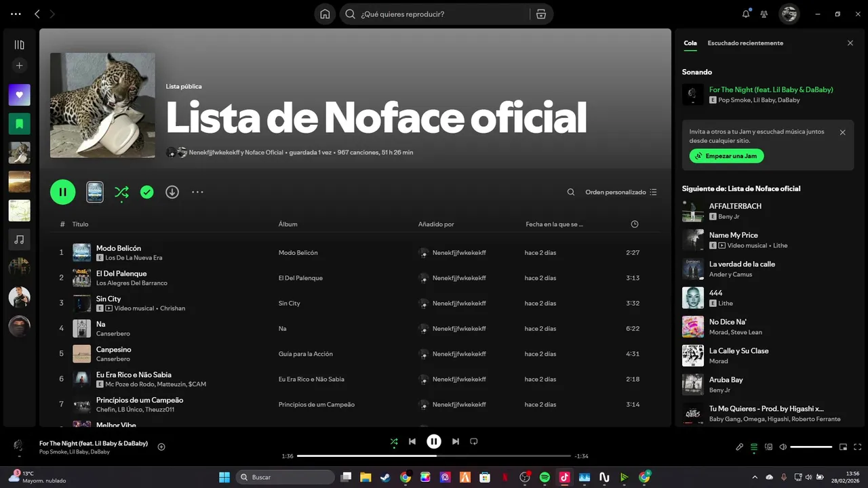Open Liked Songs heart tile

coord(19,95)
